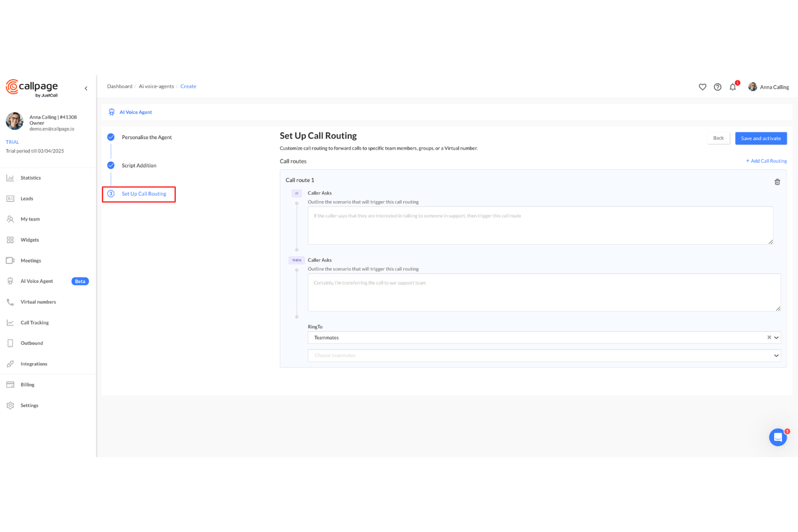This screenshot has height=532, width=798.
Task: Click the Create breadcrumb
Action: click(188, 86)
